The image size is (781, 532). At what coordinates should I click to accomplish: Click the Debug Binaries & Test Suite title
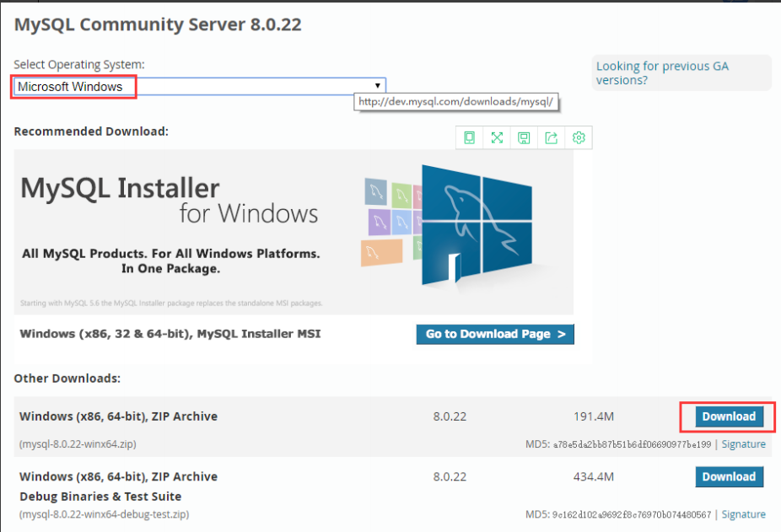(x=100, y=497)
